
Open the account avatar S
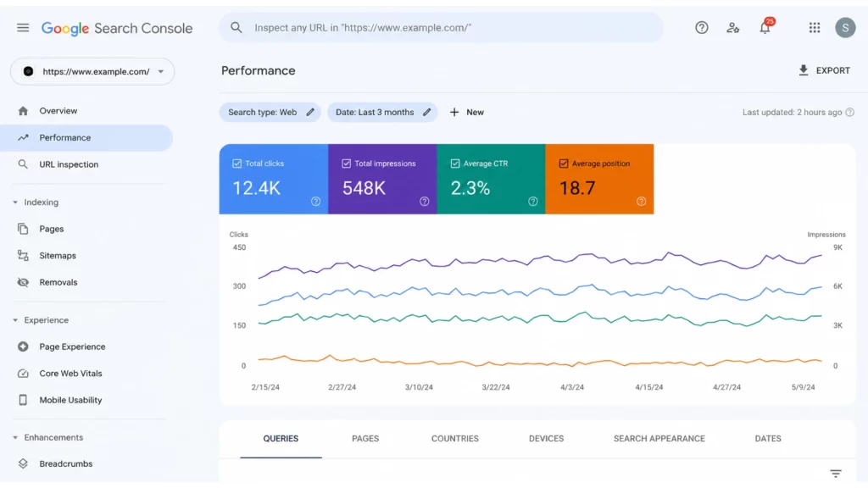pos(845,28)
